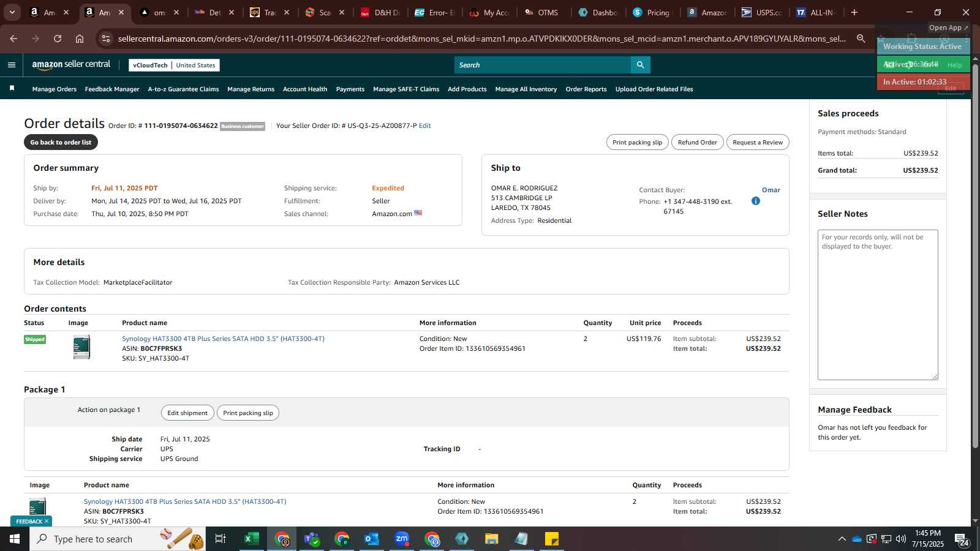Click the OneDrive cloud tray icon

pyautogui.click(x=857, y=539)
